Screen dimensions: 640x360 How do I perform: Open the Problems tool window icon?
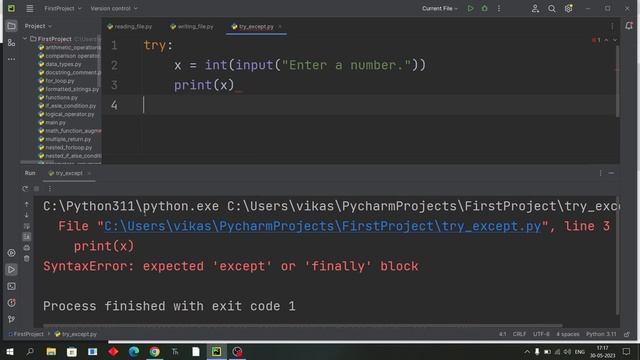(11, 302)
